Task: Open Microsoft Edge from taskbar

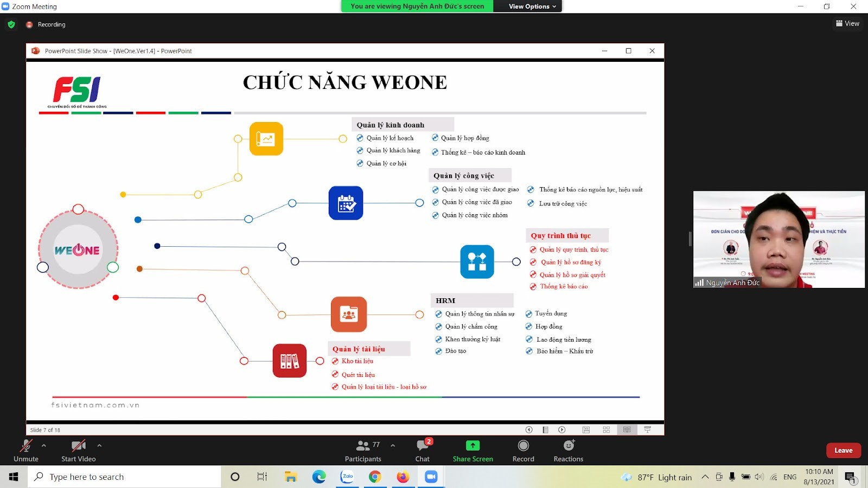Action: point(319,477)
